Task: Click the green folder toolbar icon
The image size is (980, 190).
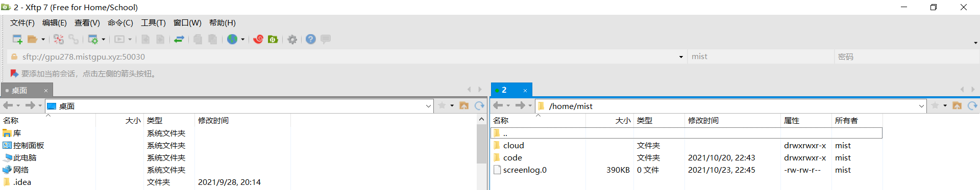Action: click(x=273, y=39)
